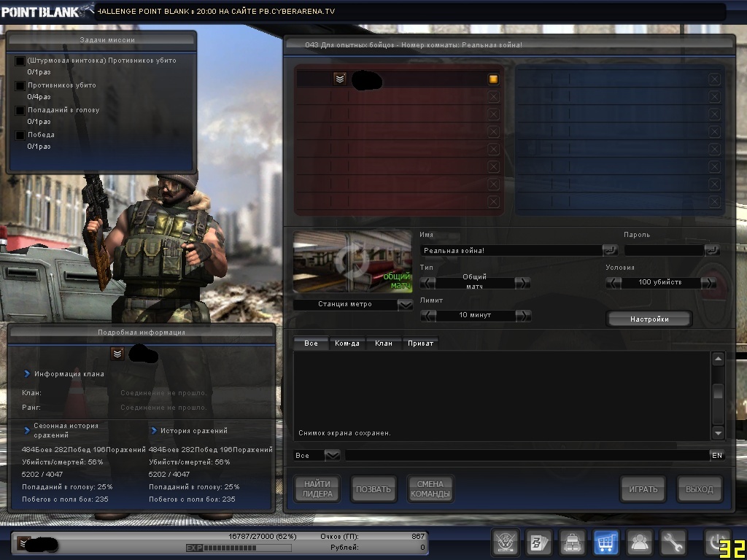Decrease Лимит time with left arrow
The image size is (747, 560).
coord(427,315)
